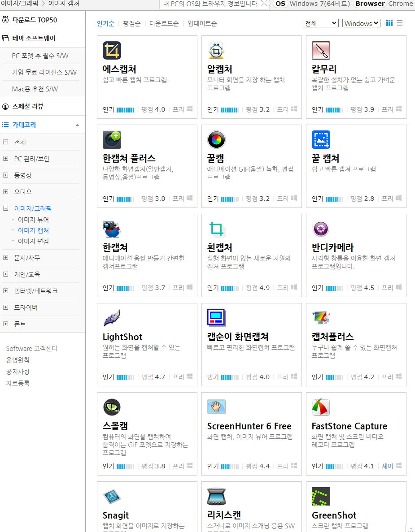Image resolution: width=415 pixels, height=532 pixels.
Task: Click the 흰캡처 popularity bar
Action: coord(230,288)
